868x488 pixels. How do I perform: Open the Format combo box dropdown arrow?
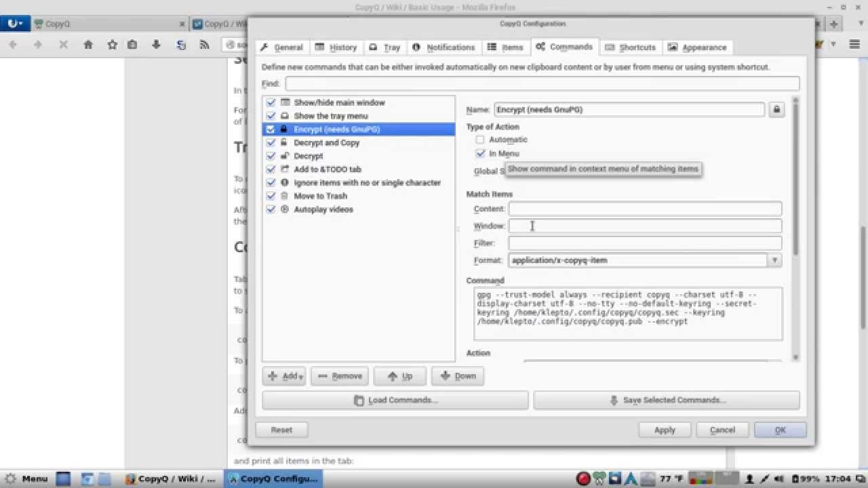coord(774,260)
